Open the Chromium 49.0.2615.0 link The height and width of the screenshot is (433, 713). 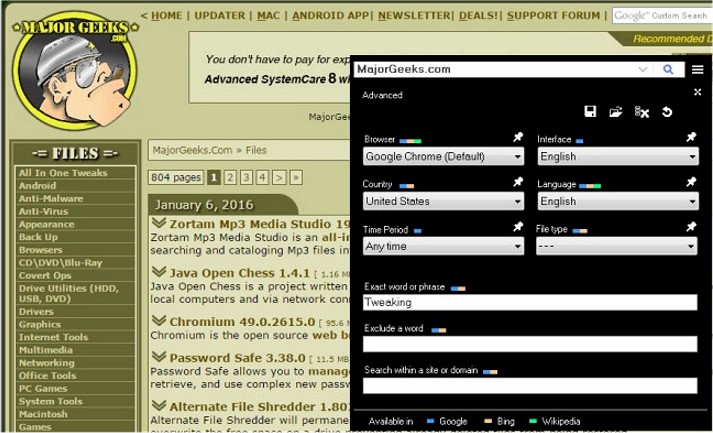[x=242, y=322]
